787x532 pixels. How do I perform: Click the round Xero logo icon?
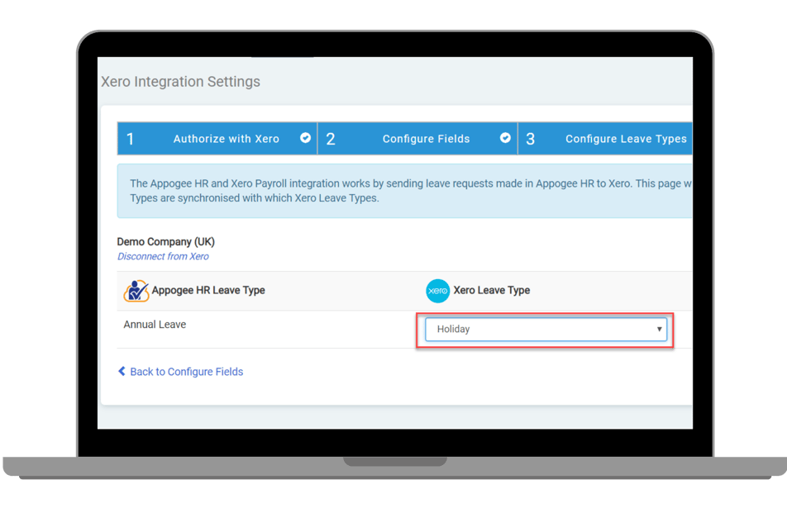(437, 291)
